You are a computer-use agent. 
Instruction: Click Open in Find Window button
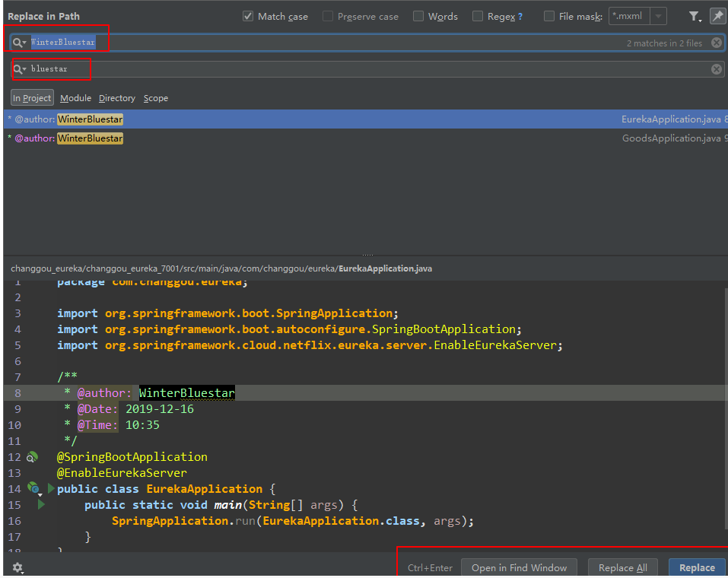pos(519,567)
